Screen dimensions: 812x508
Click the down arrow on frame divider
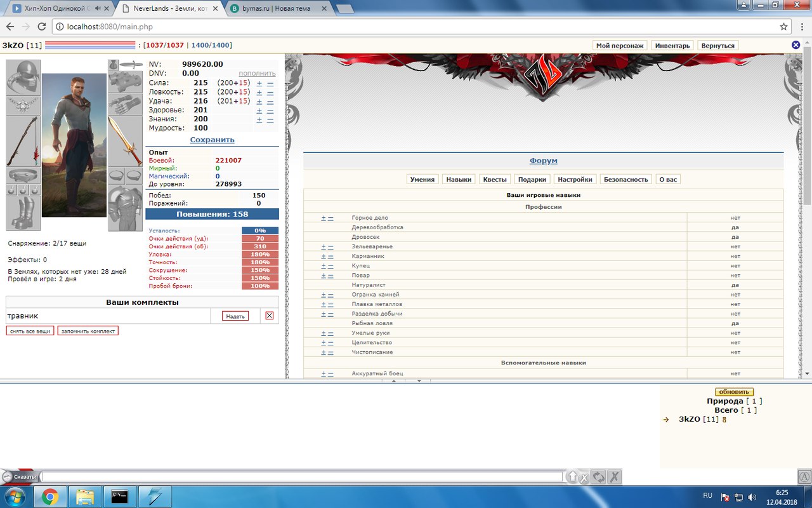(x=418, y=381)
